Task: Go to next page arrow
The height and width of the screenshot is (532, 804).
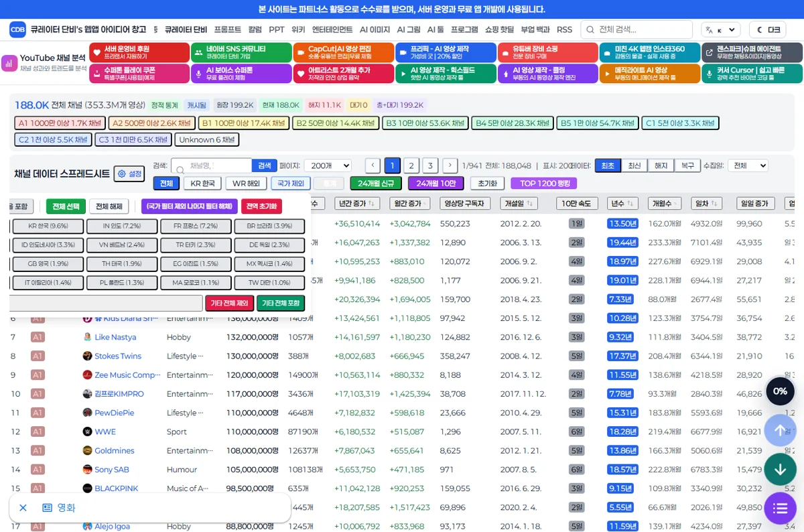Action: tap(450, 165)
